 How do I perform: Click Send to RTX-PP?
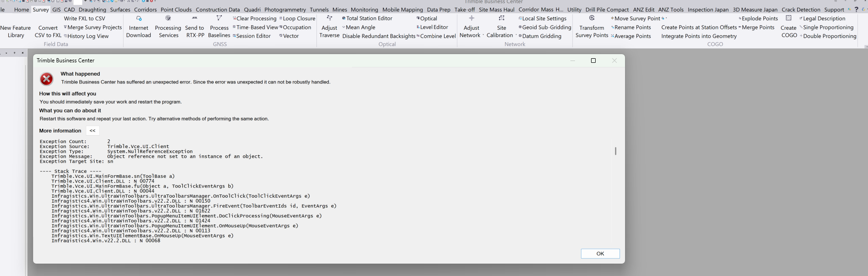(195, 27)
